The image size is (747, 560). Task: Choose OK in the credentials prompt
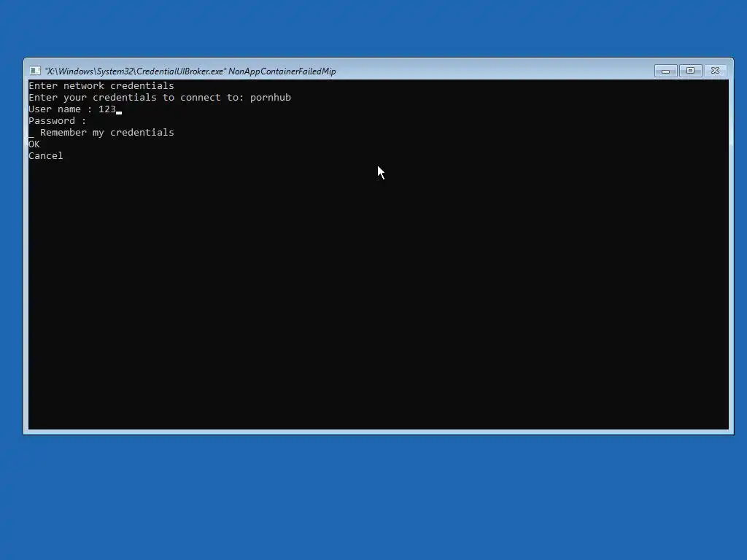click(34, 144)
